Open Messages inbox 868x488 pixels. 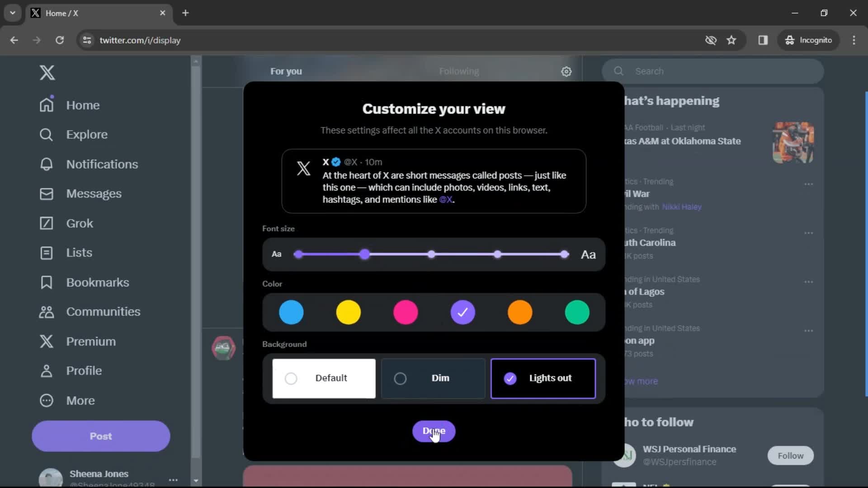point(94,193)
